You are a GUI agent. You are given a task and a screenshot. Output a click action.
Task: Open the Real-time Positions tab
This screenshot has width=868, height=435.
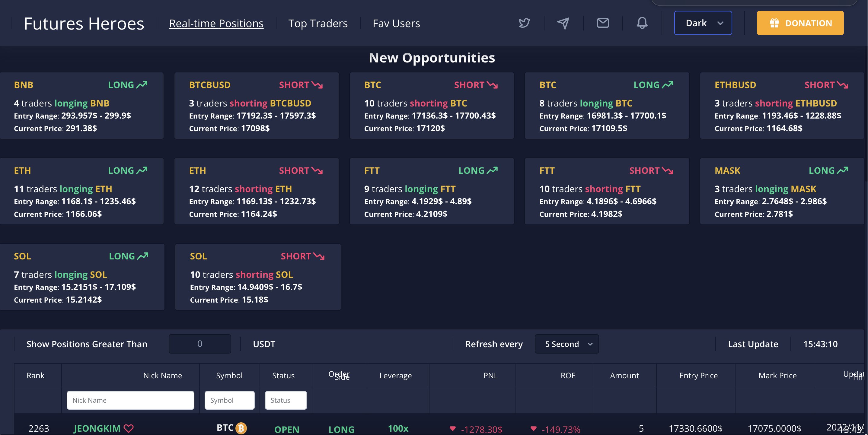(x=216, y=23)
